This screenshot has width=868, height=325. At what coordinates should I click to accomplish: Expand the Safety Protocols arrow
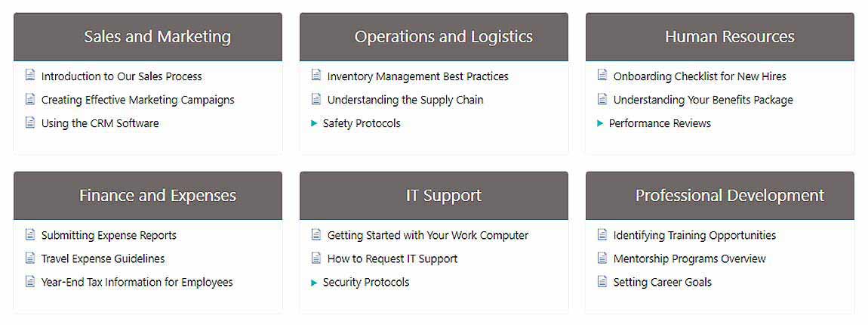coord(314,123)
